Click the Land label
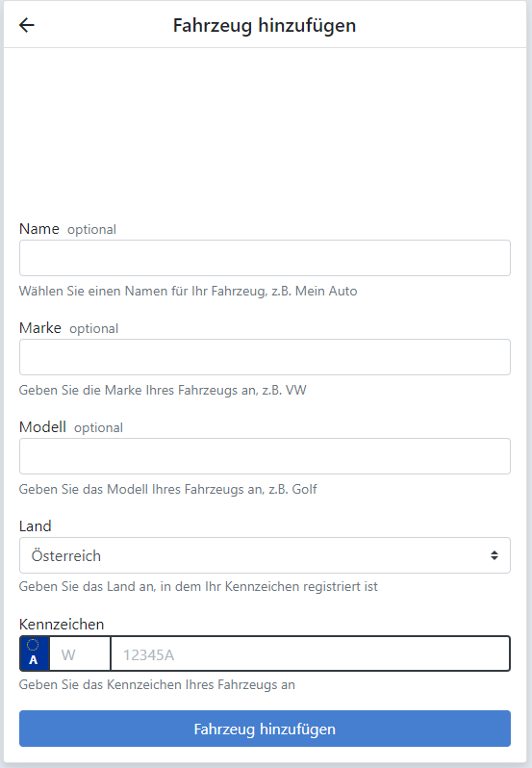 coord(36,526)
